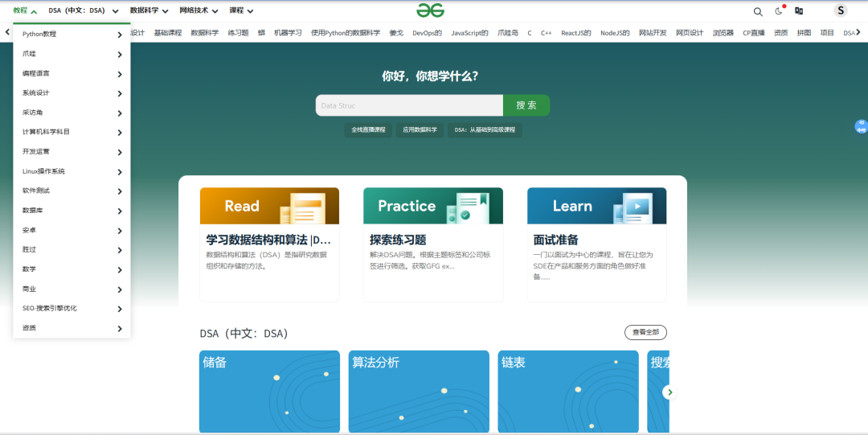Select 网页设计 in the topic bar
Screen dimensions: 868x435
(690, 33)
